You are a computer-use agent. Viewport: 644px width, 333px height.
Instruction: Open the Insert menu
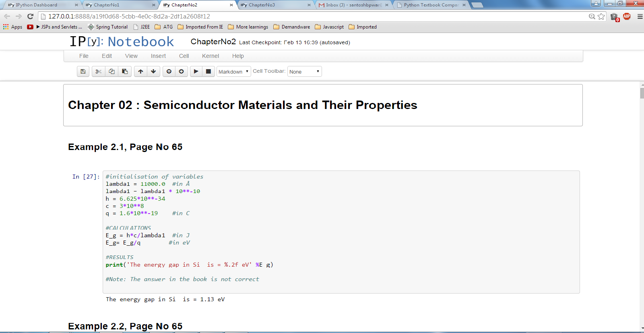tap(158, 56)
